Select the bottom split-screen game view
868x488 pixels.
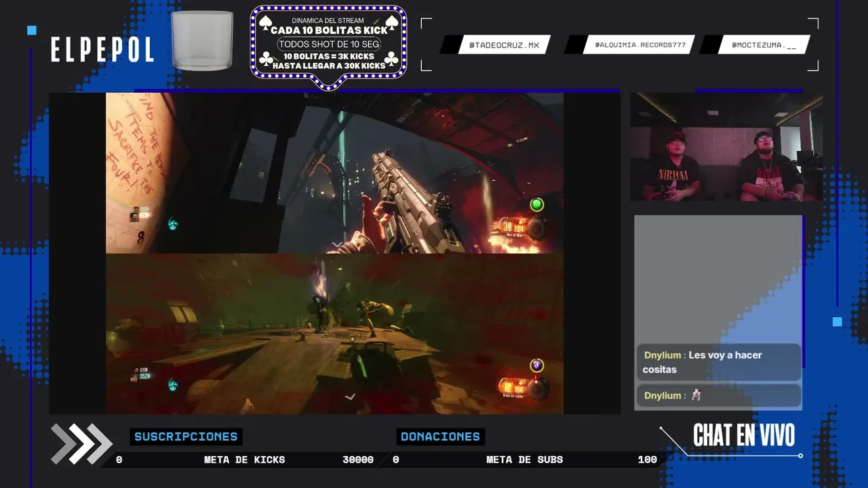point(334,333)
